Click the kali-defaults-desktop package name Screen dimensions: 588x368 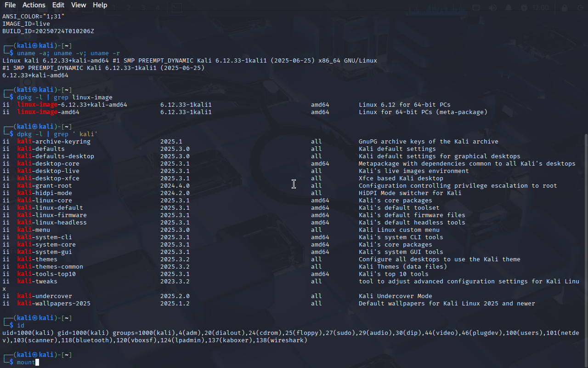[x=56, y=156]
